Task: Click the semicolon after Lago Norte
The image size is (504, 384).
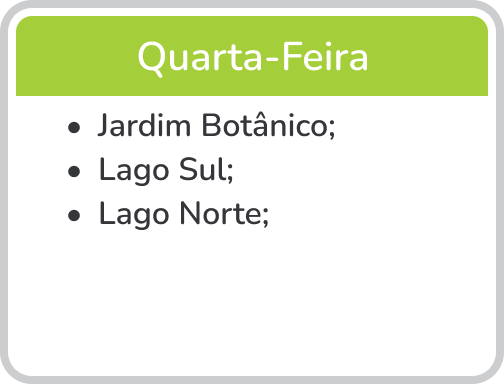Action: (265, 217)
